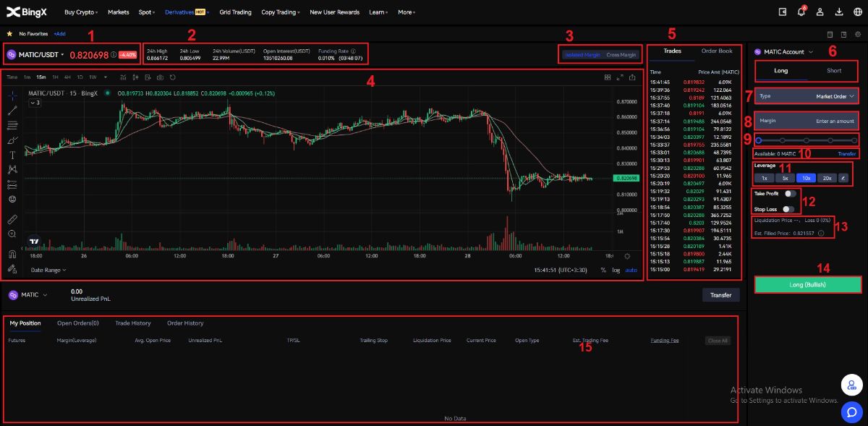The height and width of the screenshot is (426, 868).
Task: Switch to the Order Book tab
Action: (x=717, y=51)
